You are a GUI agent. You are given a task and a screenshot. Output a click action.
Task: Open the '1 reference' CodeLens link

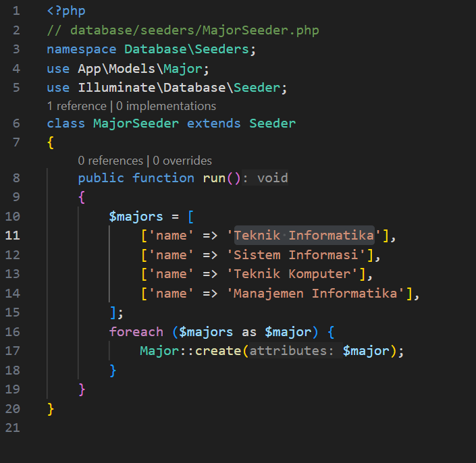pos(76,106)
